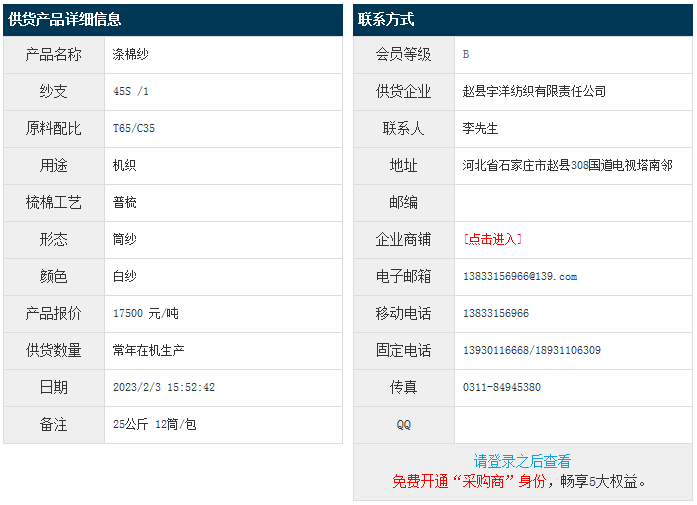Click the empty QQ value cell
This screenshot has width=697, height=505.
pyautogui.click(x=572, y=424)
